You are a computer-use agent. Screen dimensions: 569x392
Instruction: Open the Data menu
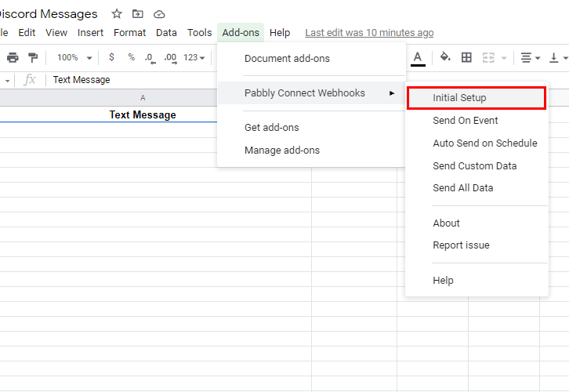click(166, 33)
